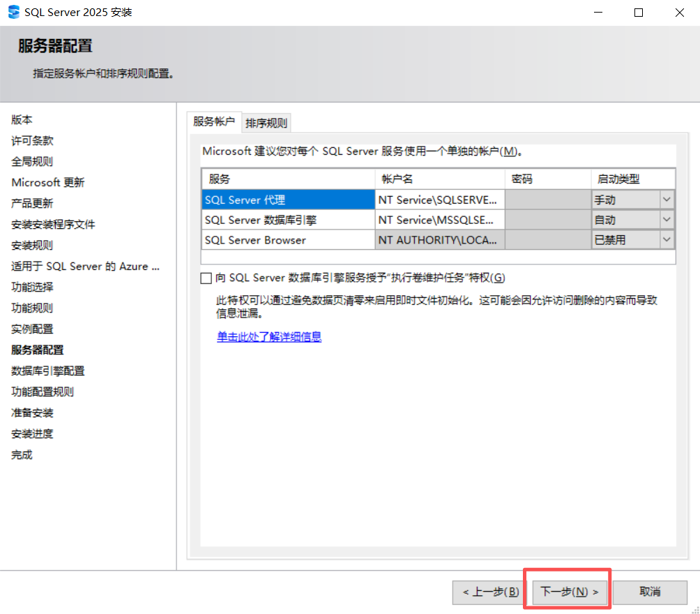Click Microsoft 更新 step in sidebar
The height and width of the screenshot is (614, 700).
[48, 182]
